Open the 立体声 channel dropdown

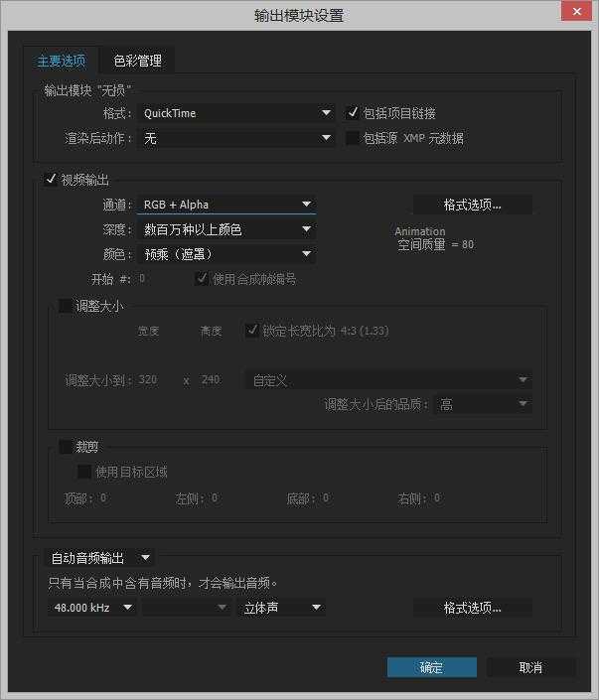tap(281, 608)
